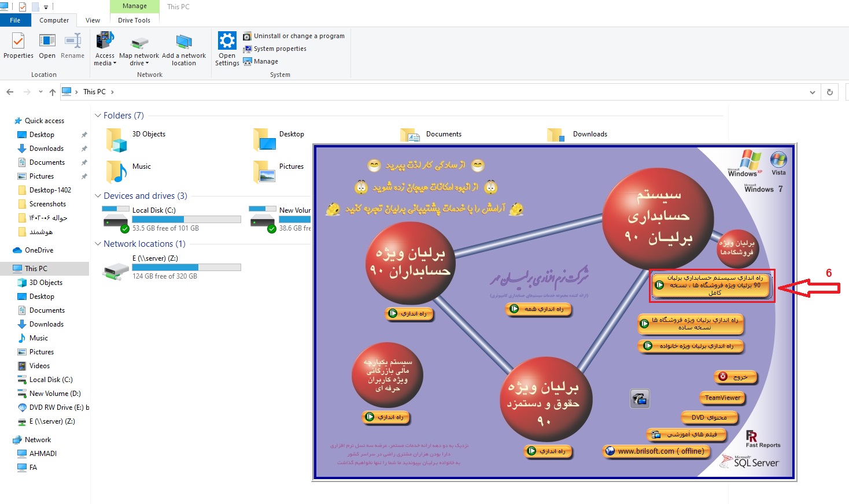849x504 pixels.
Task: Click the Vista logo in installer
Action: (778, 163)
